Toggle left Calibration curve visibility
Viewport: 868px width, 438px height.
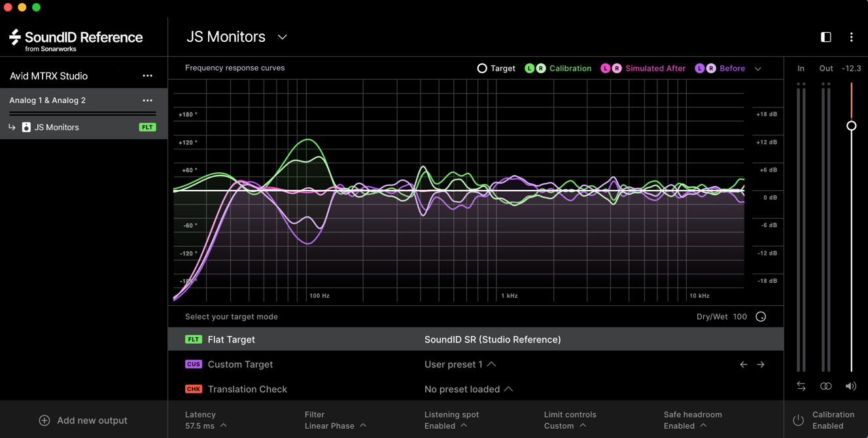point(530,68)
